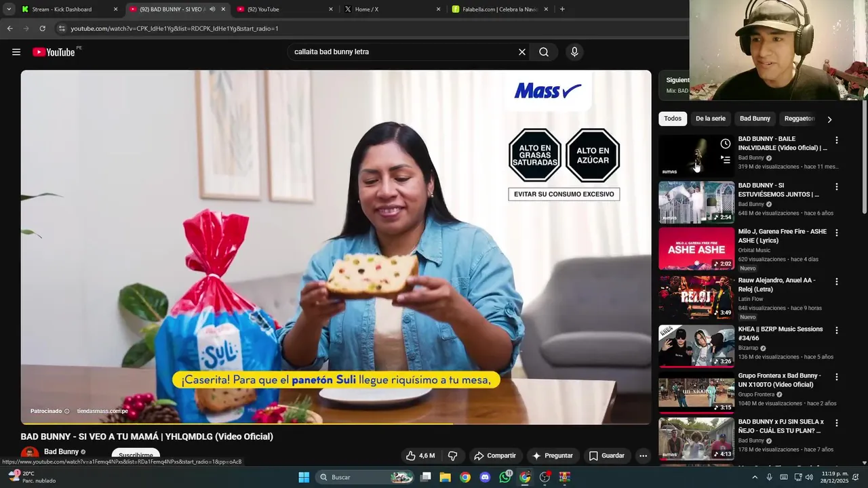Viewport: 868px width, 488px height.
Task: Mute tab via speaker icon on Bad Bunny tab
Action: (x=212, y=9)
